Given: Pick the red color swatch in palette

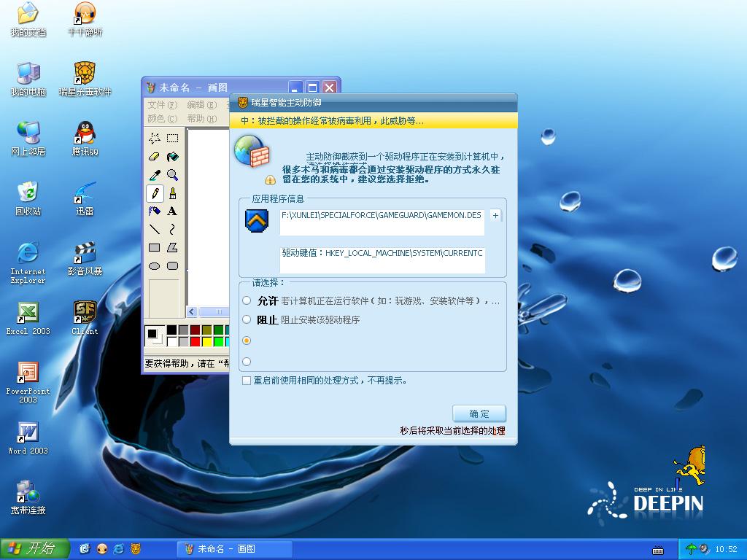Looking at the screenshot, I should (x=195, y=341).
